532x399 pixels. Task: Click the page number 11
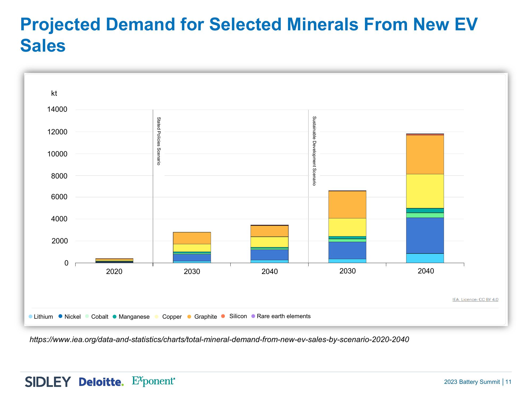[508, 382]
